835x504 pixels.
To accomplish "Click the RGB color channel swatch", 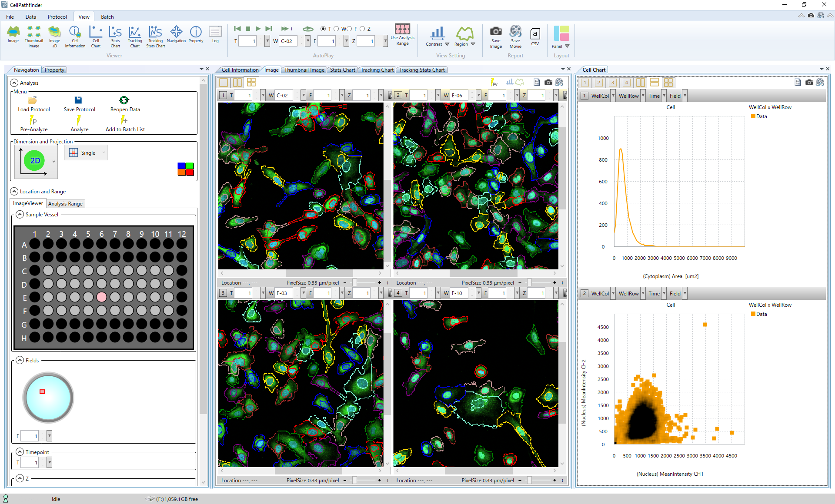I will (x=186, y=169).
